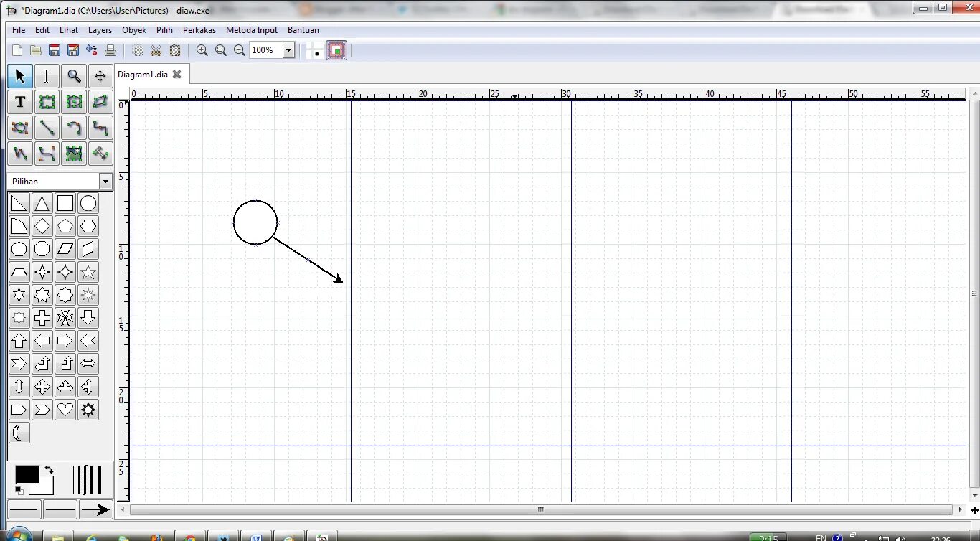Open the Obyek menu

(x=134, y=30)
